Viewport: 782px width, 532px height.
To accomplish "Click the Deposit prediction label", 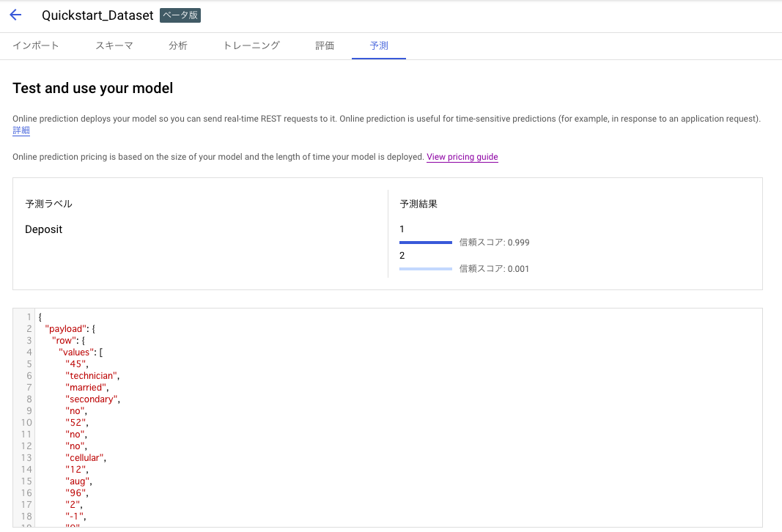I will 44,229.
